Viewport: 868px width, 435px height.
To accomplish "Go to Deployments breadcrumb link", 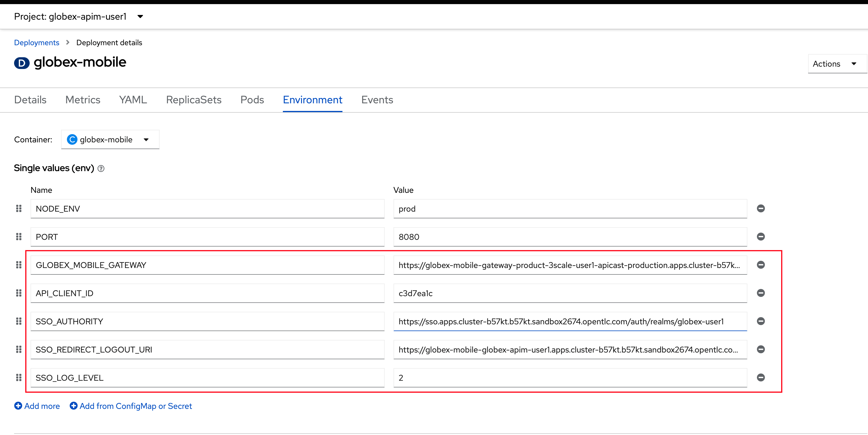I will 37,43.
